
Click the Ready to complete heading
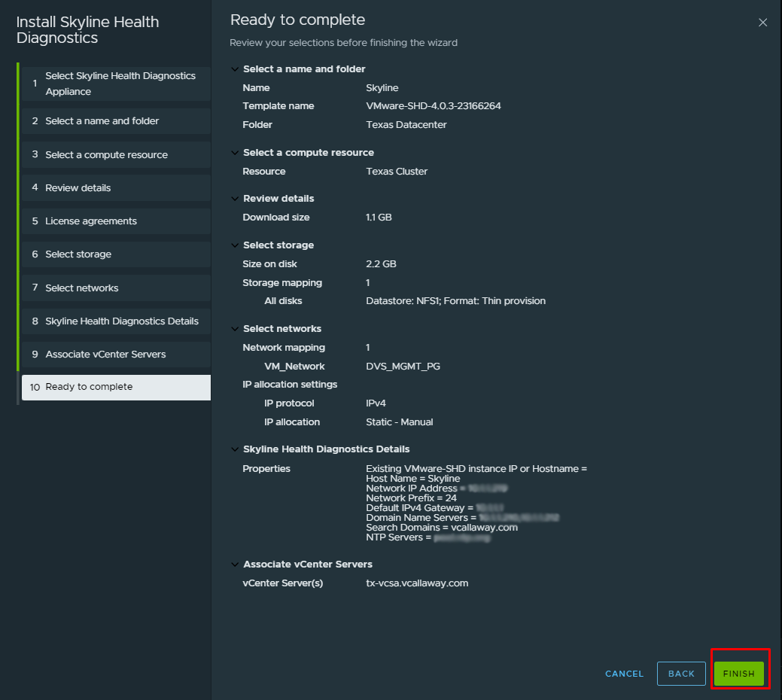coord(298,20)
